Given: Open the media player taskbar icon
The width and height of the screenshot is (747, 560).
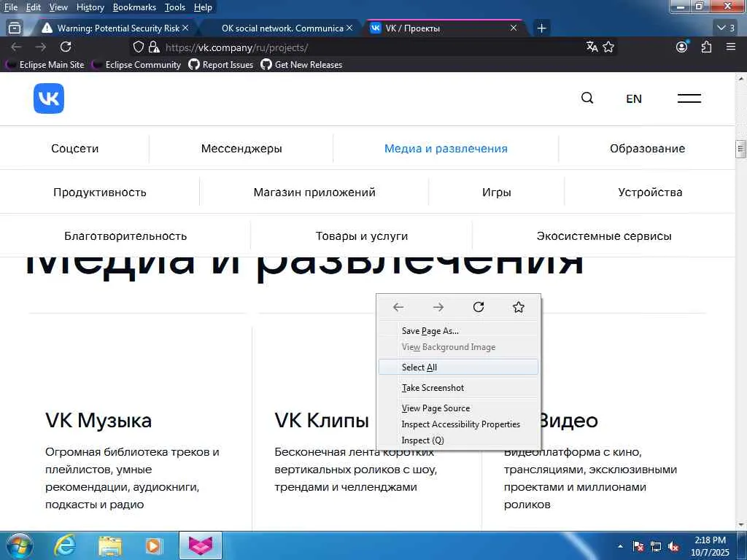Looking at the screenshot, I should click(153, 545).
